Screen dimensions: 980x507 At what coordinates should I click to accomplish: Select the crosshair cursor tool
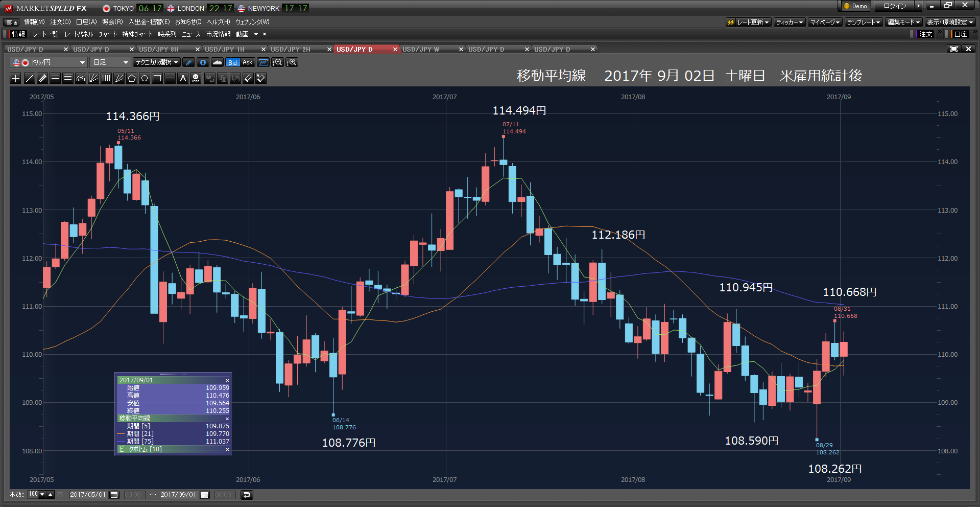[x=16, y=78]
